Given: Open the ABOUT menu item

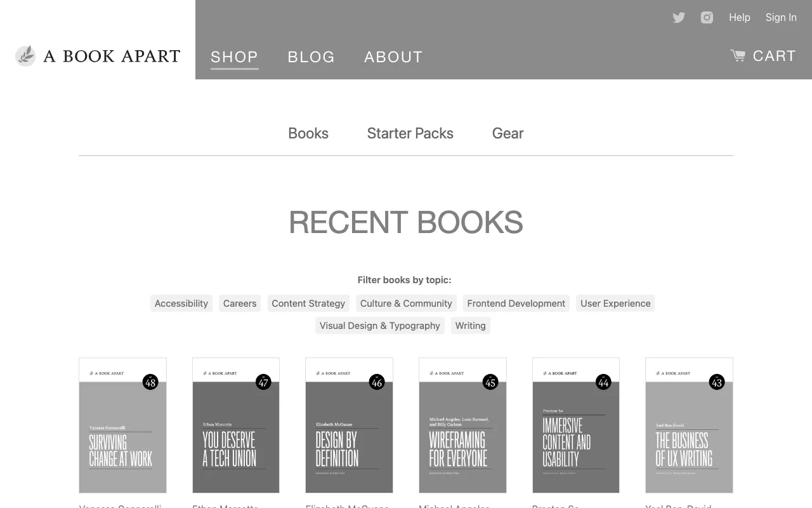Looking at the screenshot, I should coord(393,57).
